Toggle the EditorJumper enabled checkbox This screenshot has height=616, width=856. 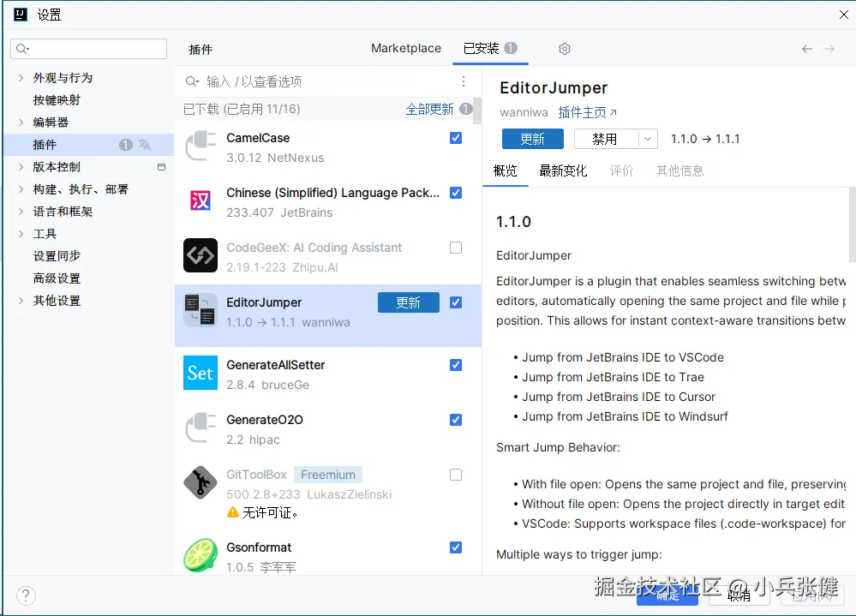click(456, 302)
